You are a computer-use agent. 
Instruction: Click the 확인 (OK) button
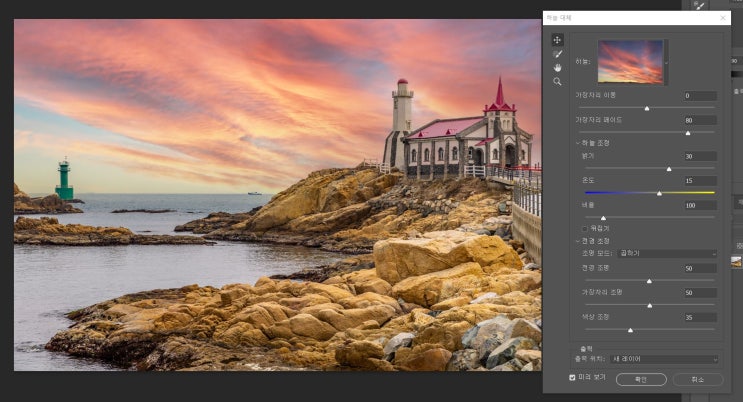point(641,379)
